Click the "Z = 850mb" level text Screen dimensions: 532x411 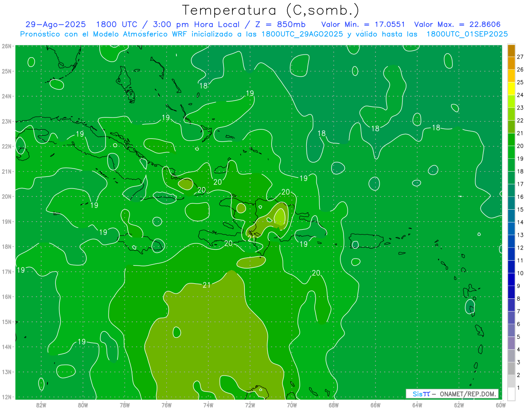280,24
